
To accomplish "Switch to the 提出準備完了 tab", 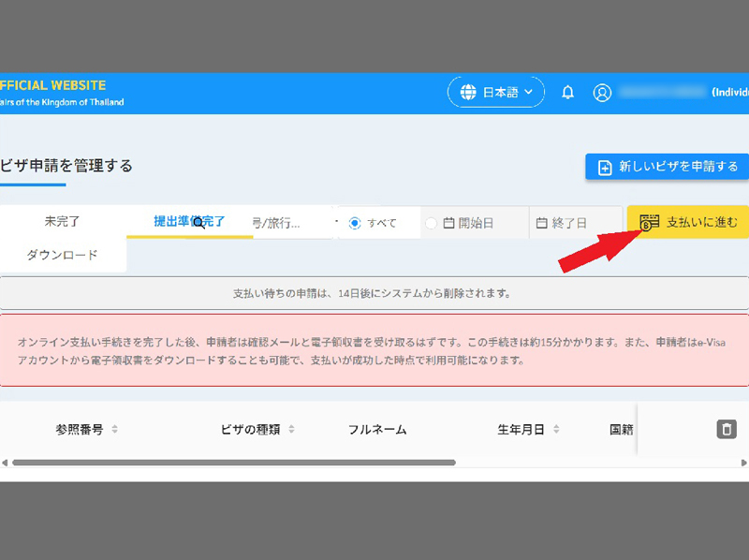I will click(189, 221).
